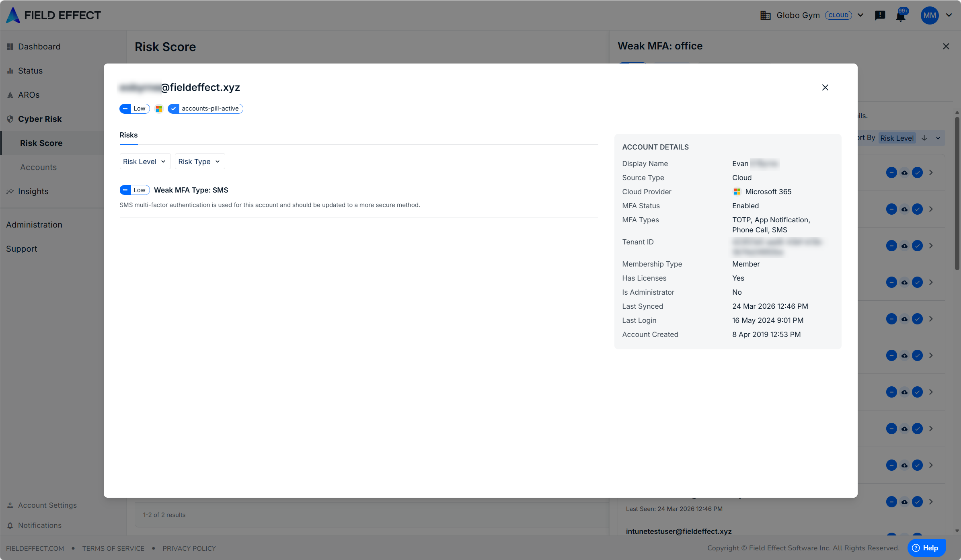Click the sort direction arrow icon
Image resolution: width=961 pixels, height=560 pixels.
coord(924,138)
